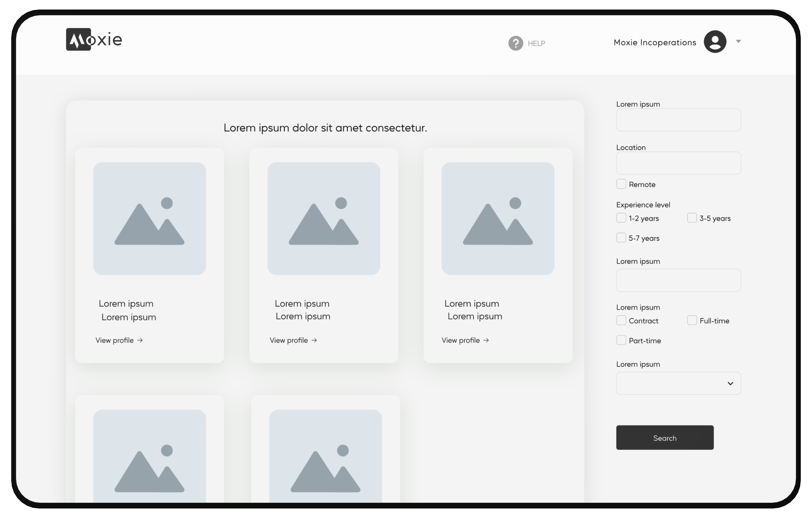The height and width of the screenshot is (518, 812).
Task: Select the Full-time checkbox
Action: (692, 320)
